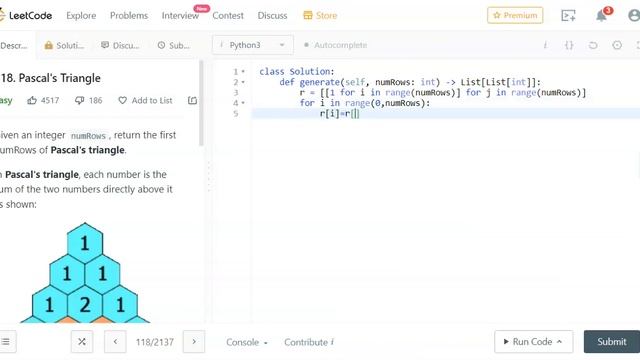The image size is (640, 360).
Task: Click the numRows inline code text
Action: (x=88, y=136)
